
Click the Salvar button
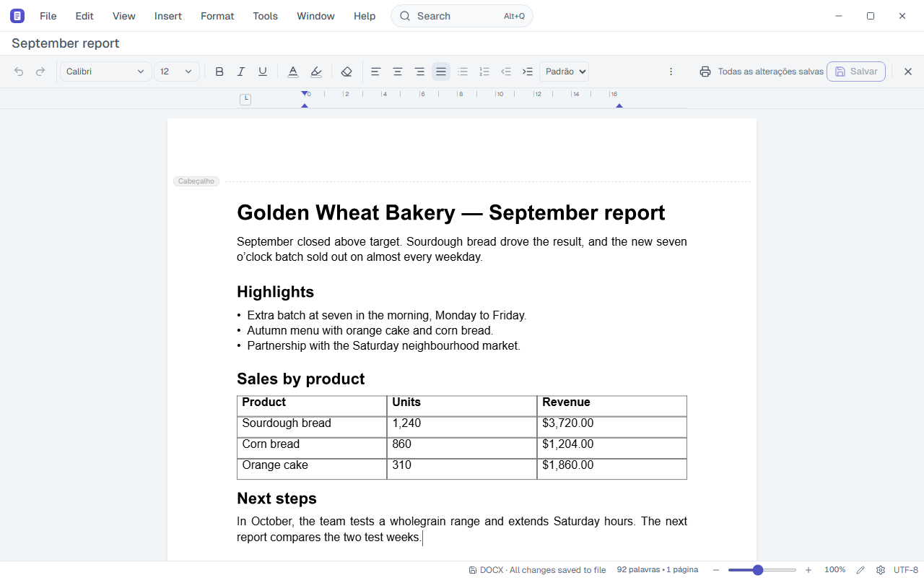(856, 72)
